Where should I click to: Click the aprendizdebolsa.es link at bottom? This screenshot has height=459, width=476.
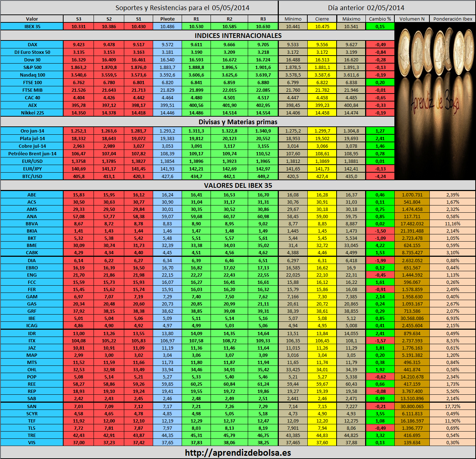238,452
